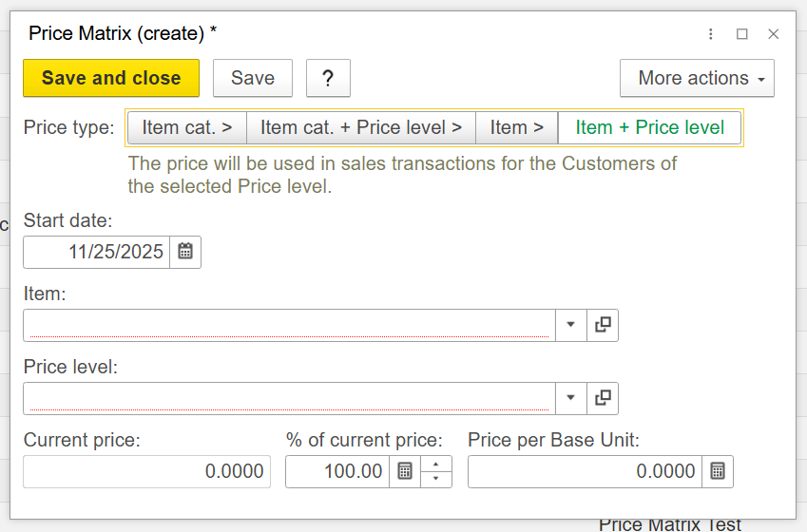This screenshot has width=807, height=532.
Task: Click the question mark help button
Action: coord(328,78)
